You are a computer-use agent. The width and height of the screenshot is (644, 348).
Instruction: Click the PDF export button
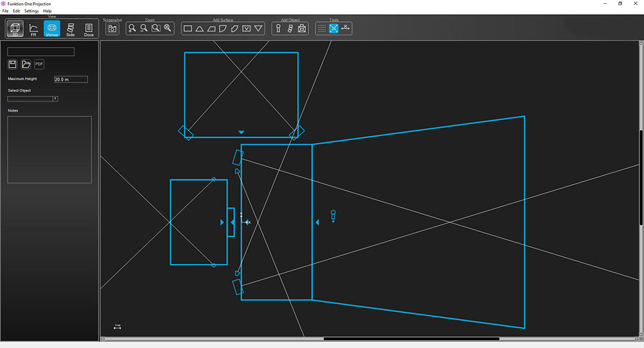39,64
